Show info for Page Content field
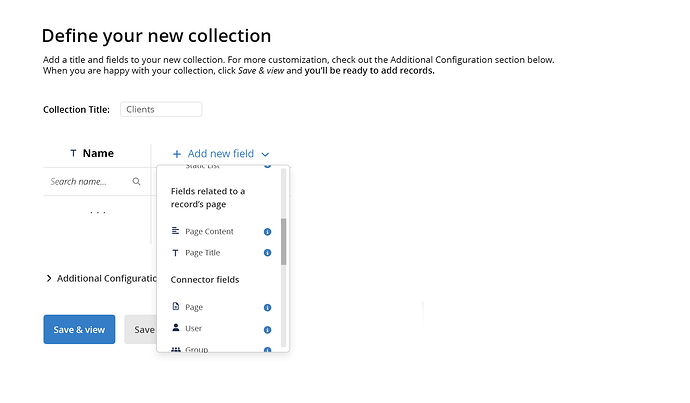Screen dimensions: 690x403 pyautogui.click(x=267, y=232)
